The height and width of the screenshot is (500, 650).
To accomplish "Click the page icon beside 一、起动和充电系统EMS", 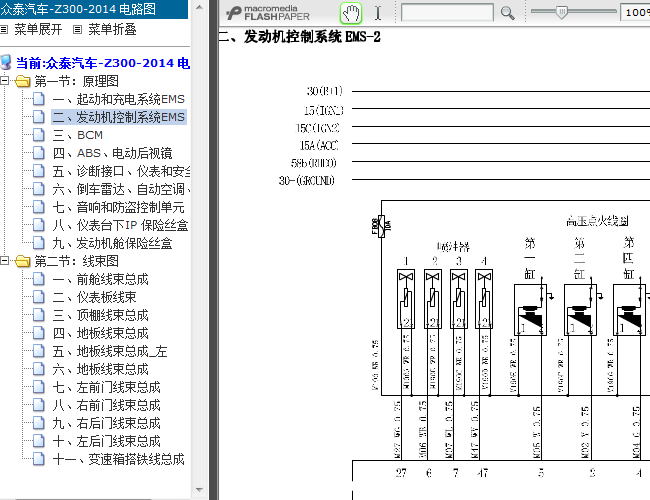I will (39, 99).
